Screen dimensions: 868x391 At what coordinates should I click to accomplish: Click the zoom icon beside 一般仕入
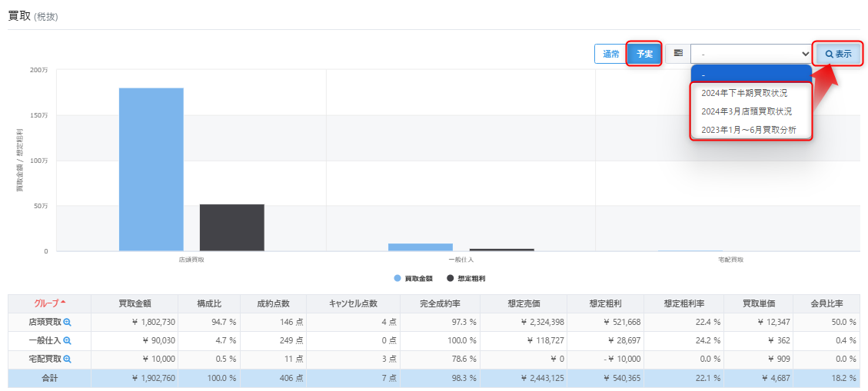67,341
